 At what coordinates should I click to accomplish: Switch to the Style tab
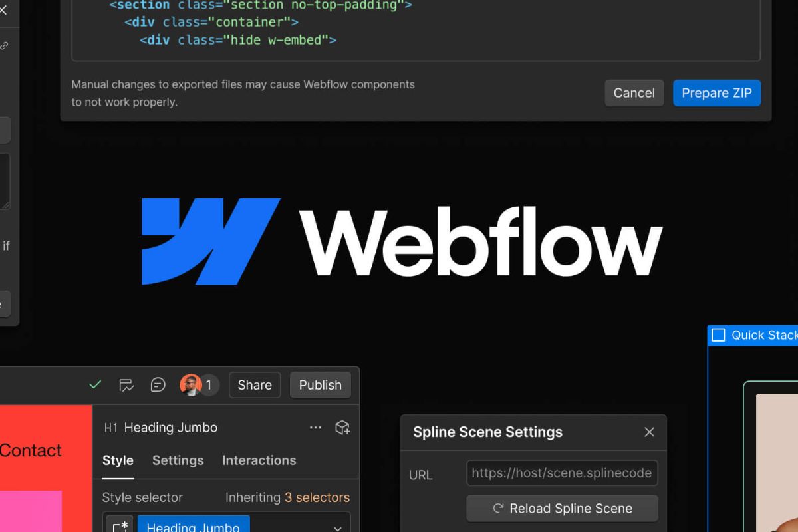coord(118,460)
